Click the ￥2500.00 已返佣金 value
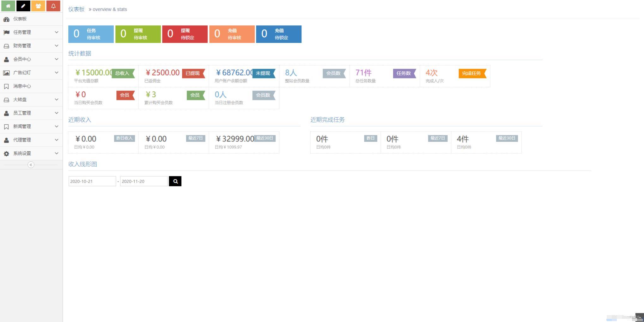 pyautogui.click(x=162, y=73)
